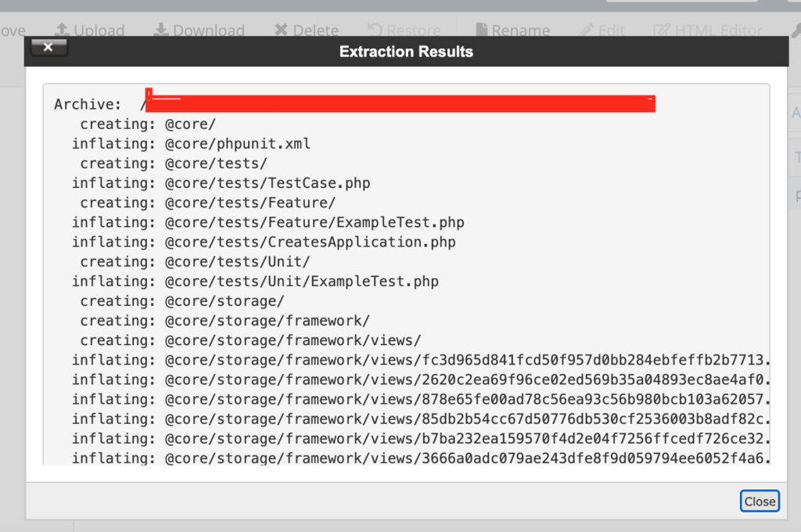Open the HTML Editor icon
The width and height of the screenshot is (801, 532).
click(x=662, y=31)
